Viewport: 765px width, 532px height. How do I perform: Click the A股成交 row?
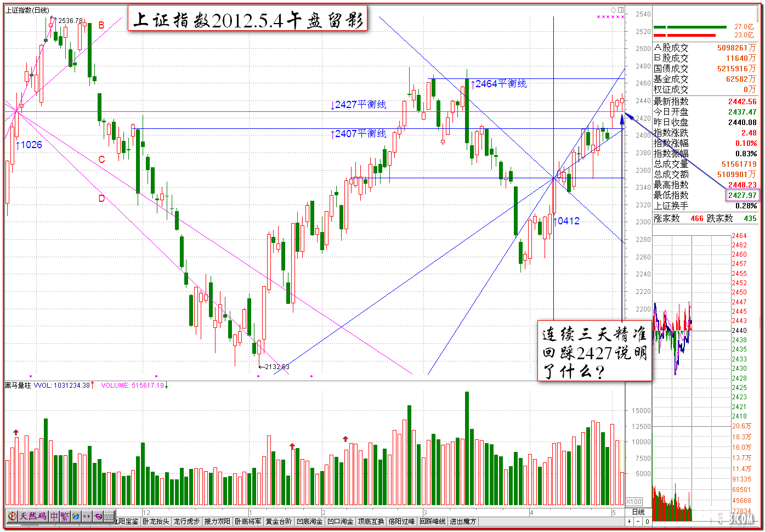tap(705, 48)
